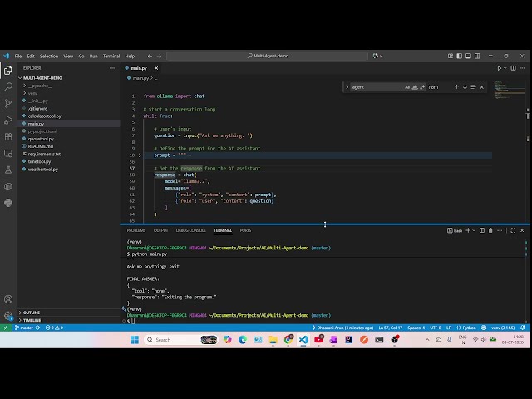The height and width of the screenshot is (399, 532).
Task: Click the Ln 57, Col 17 position indicator
Action: click(x=390, y=328)
